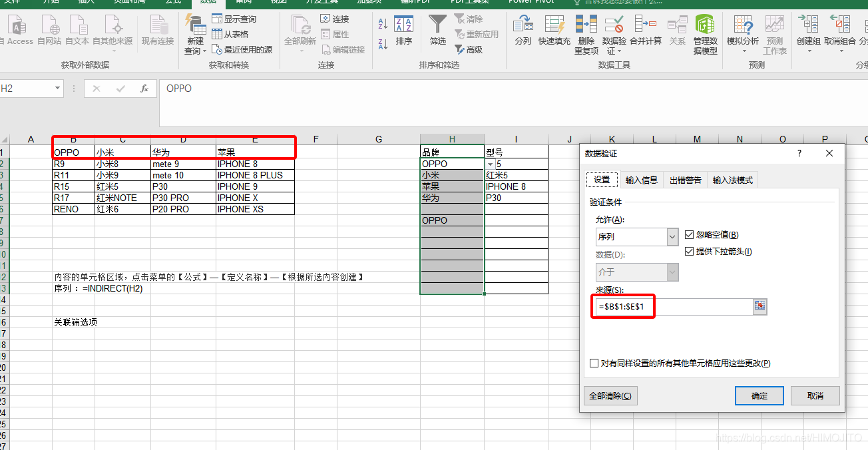Toggle the Filter (筛选) funnel
Image resolution: width=868 pixels, height=450 pixels.
[438, 30]
